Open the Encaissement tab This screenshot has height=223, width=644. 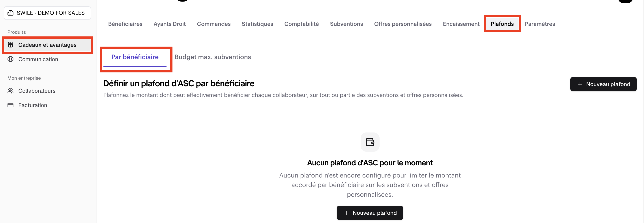point(461,24)
